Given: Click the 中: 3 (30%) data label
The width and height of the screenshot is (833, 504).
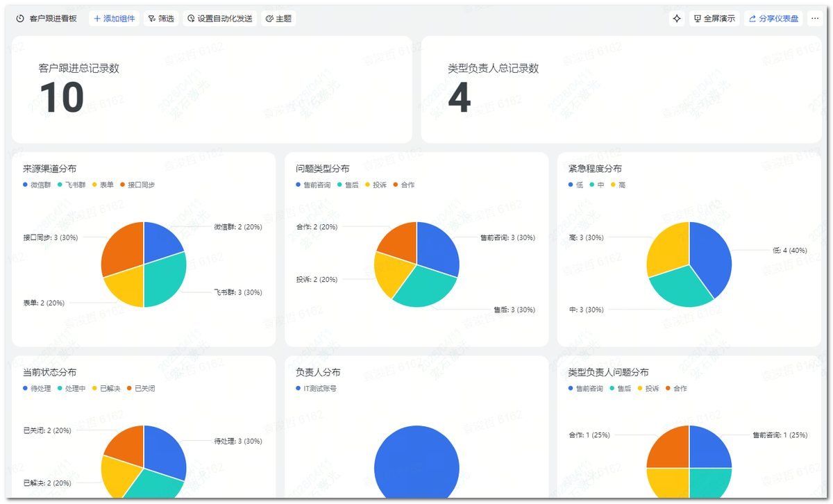Looking at the screenshot, I should click(x=586, y=310).
